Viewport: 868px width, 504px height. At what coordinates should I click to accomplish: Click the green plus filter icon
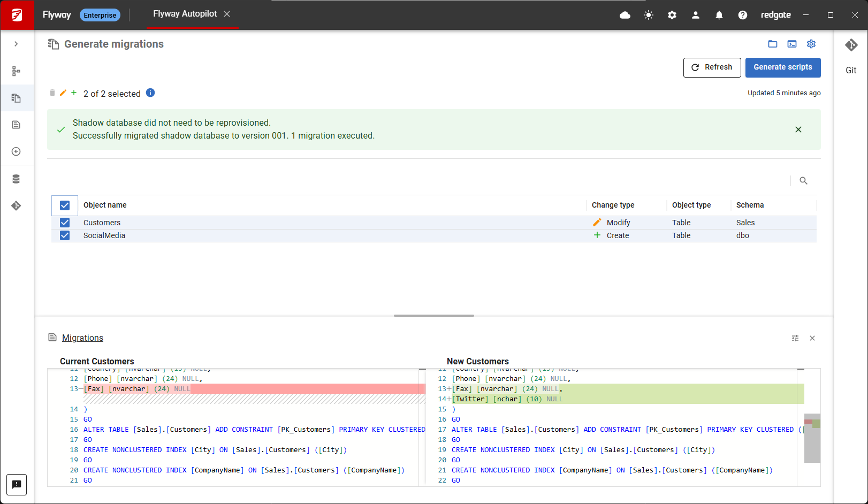74,93
